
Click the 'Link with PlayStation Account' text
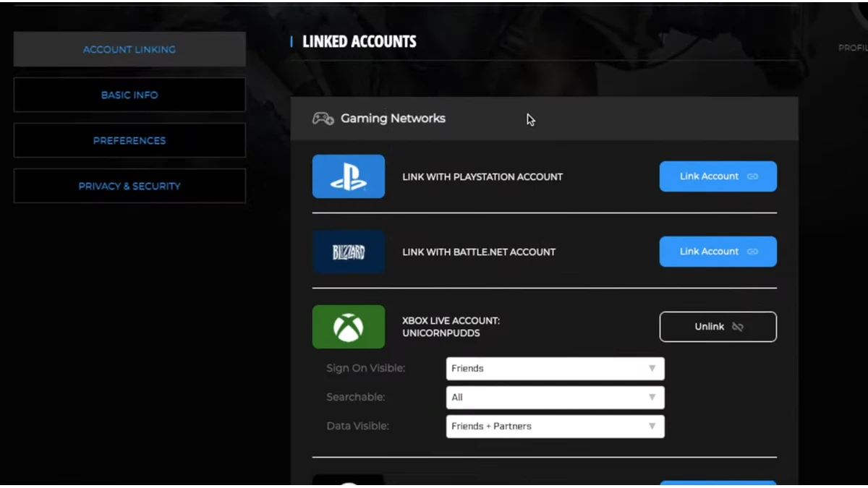click(482, 176)
